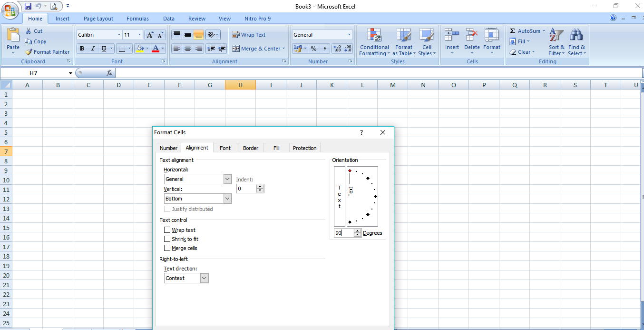Click the dialog Help question mark

pyautogui.click(x=361, y=132)
